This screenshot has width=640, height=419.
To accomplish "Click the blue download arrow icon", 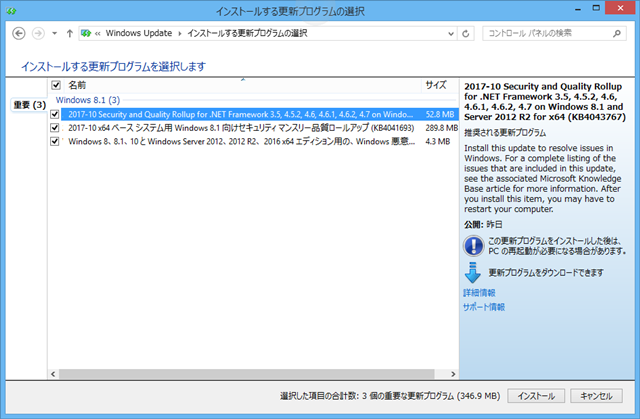I will pos(473,273).
